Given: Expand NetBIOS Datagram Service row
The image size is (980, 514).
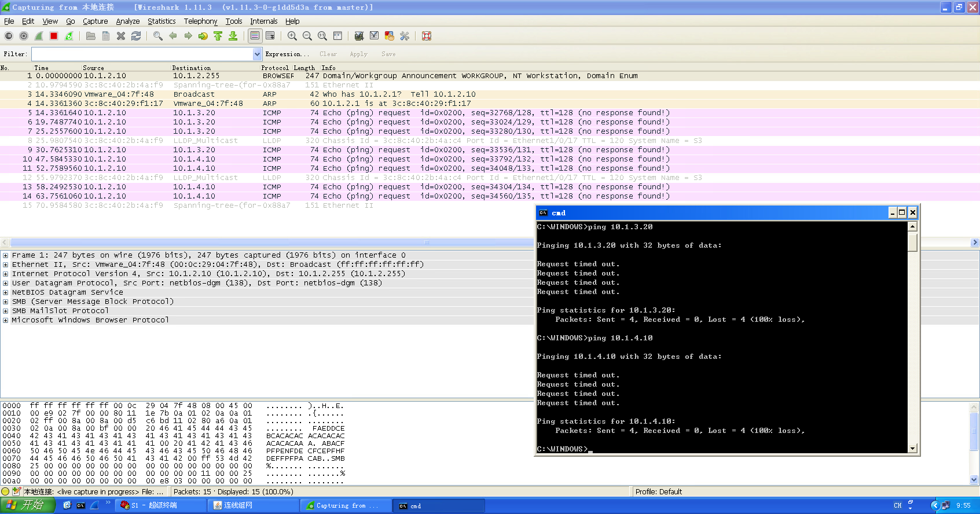Looking at the screenshot, I should pos(6,292).
